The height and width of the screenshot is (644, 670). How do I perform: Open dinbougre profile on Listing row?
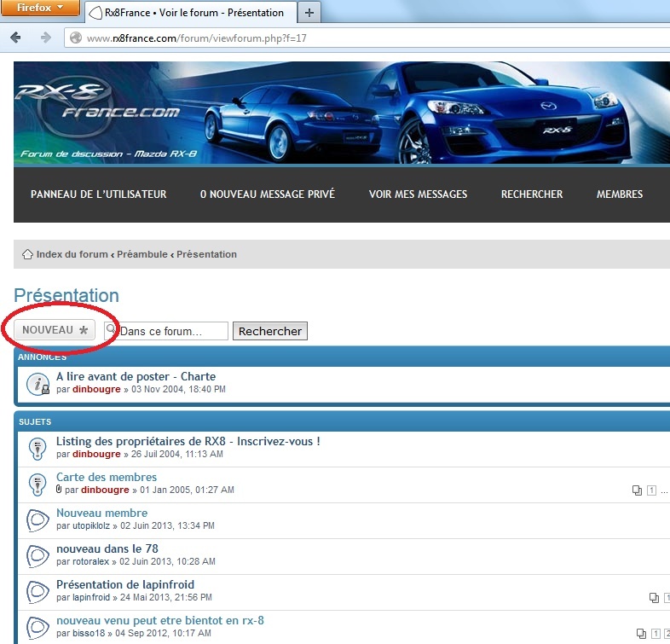(x=96, y=454)
